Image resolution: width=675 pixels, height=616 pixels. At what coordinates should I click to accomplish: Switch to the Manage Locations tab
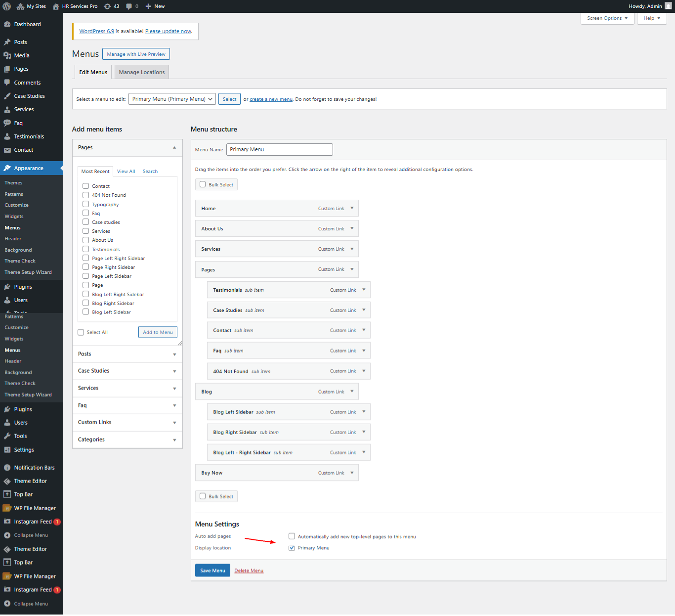(x=142, y=72)
